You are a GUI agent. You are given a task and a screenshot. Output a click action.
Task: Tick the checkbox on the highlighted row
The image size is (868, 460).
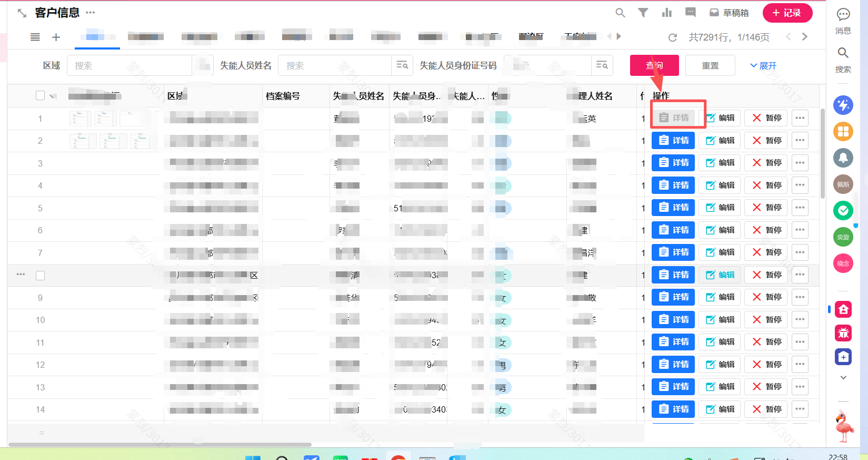pyautogui.click(x=40, y=276)
